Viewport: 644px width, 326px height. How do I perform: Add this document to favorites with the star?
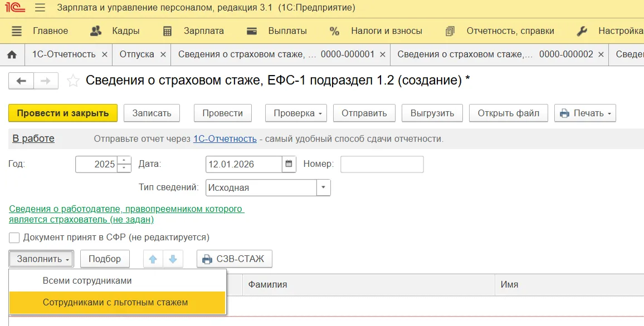(x=73, y=81)
